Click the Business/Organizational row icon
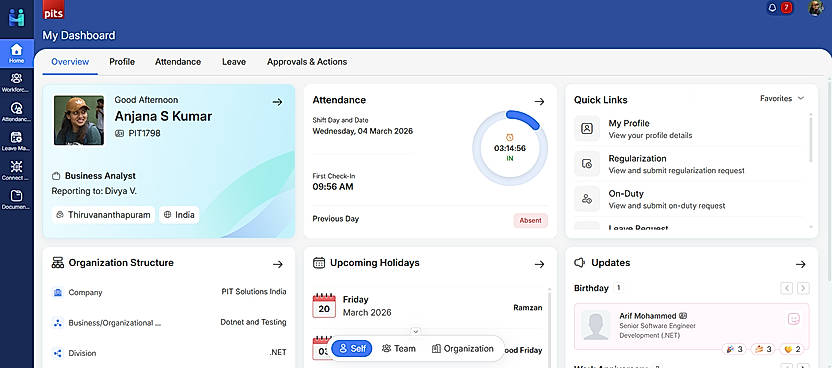This screenshot has height=368, width=832. pyautogui.click(x=58, y=322)
